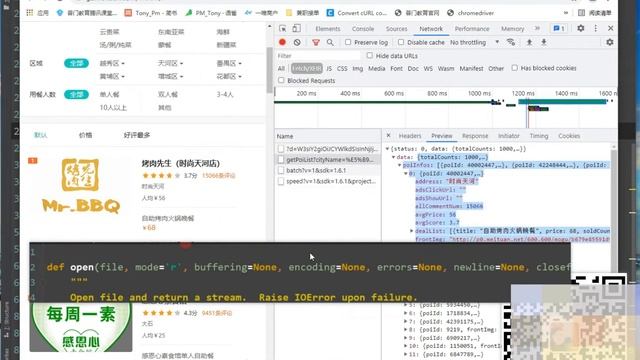
Task: Activate the DevTools inspect element picker icon
Action: pos(282,28)
